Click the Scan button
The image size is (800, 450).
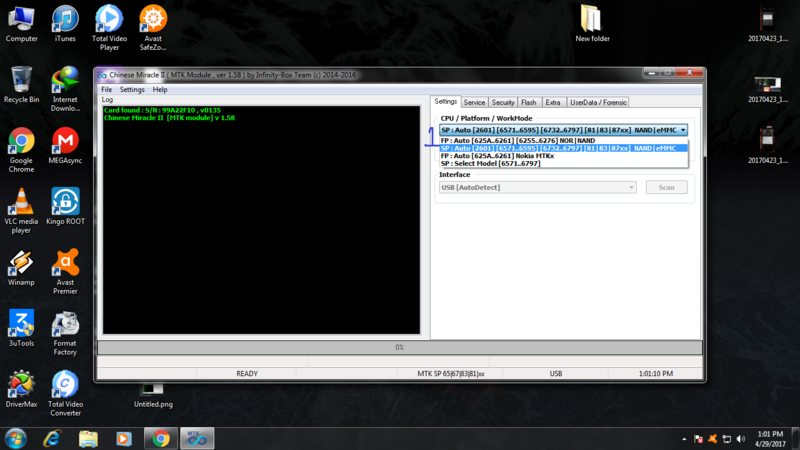click(x=666, y=187)
